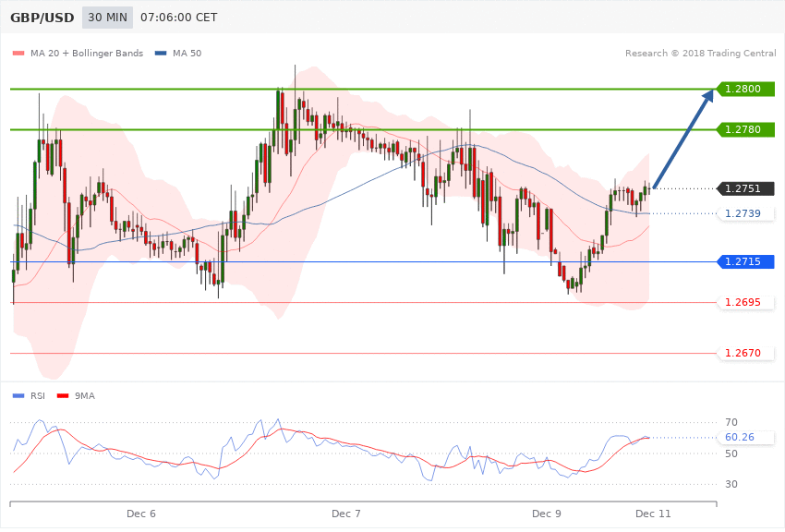Click the blue RSI legend swatch
The width and height of the screenshot is (785, 532).
click(x=18, y=396)
